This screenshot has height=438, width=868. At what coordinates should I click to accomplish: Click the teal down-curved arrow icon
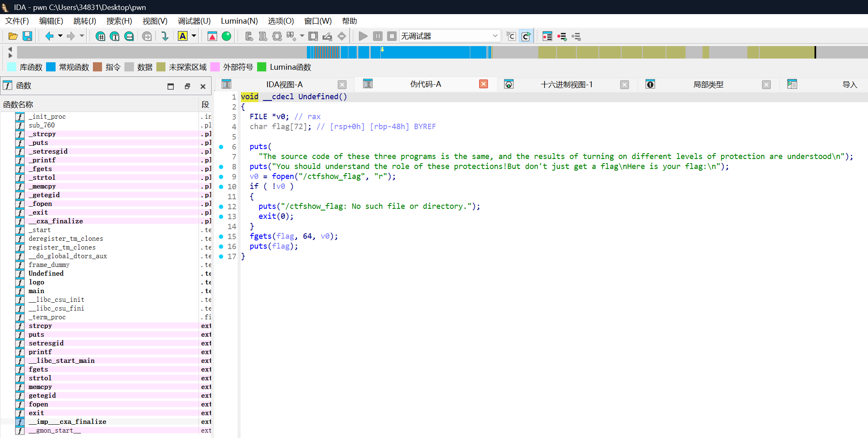165,36
